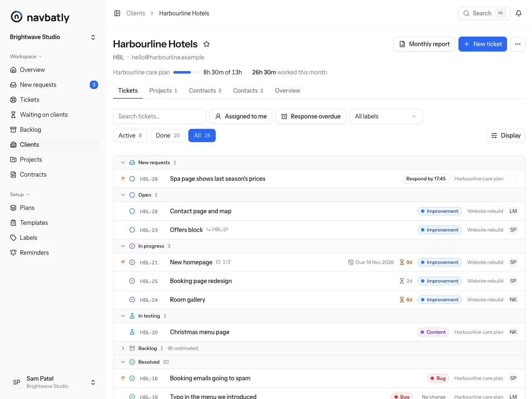This screenshot has height=399, width=532.
Task: Create a New ticket
Action: tap(483, 44)
